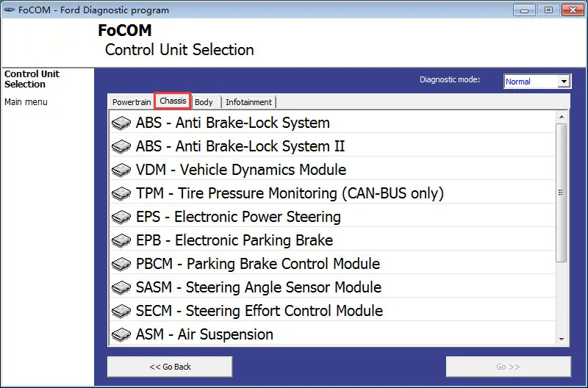
Task: Click the VDM Vehicle Dynamics Module icon
Action: (121, 170)
